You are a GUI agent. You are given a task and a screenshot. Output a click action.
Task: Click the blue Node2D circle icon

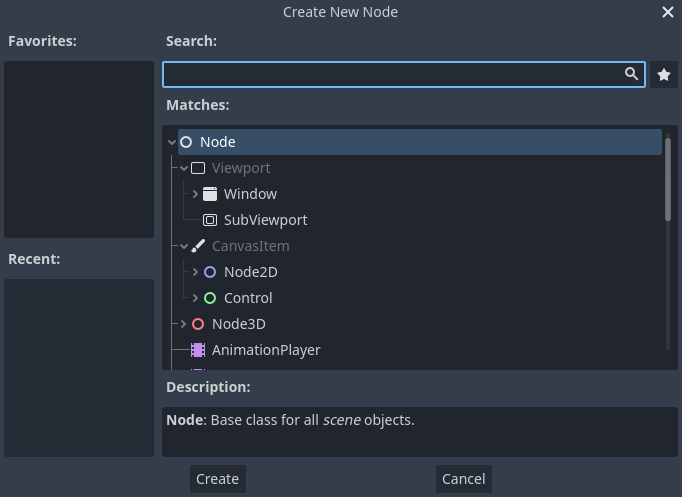click(210, 272)
